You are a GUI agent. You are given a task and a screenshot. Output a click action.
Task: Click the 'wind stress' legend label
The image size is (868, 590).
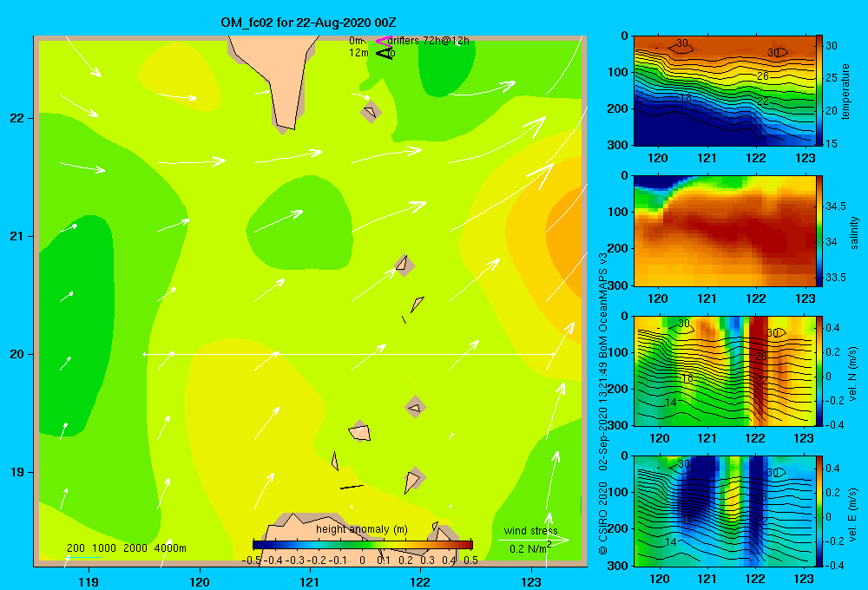530,530
